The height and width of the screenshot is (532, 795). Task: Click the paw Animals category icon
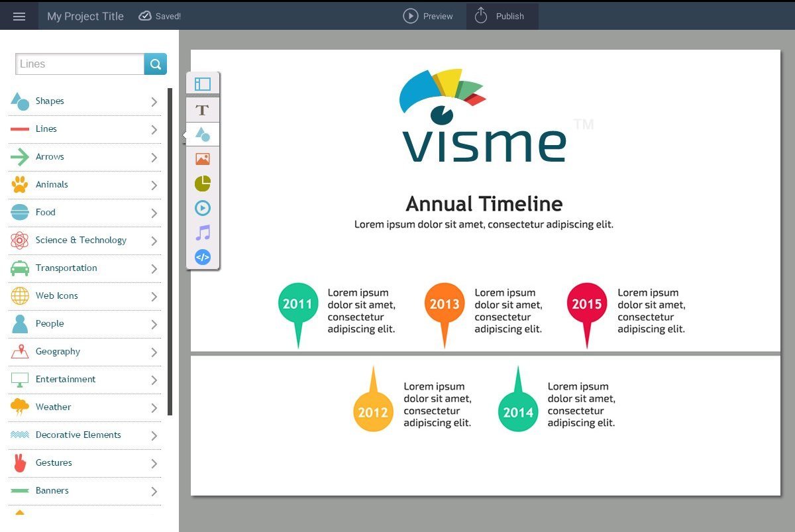(x=20, y=184)
